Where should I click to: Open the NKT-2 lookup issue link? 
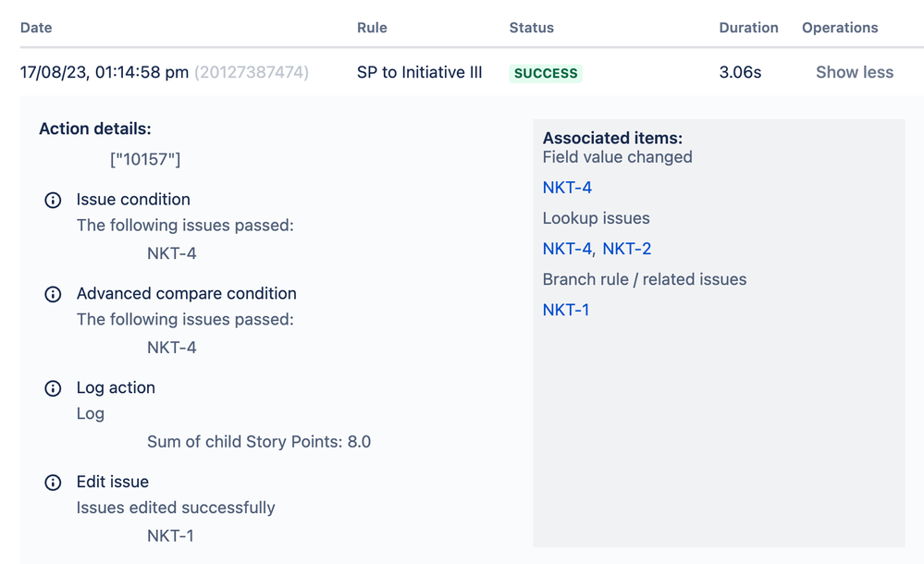tap(627, 249)
